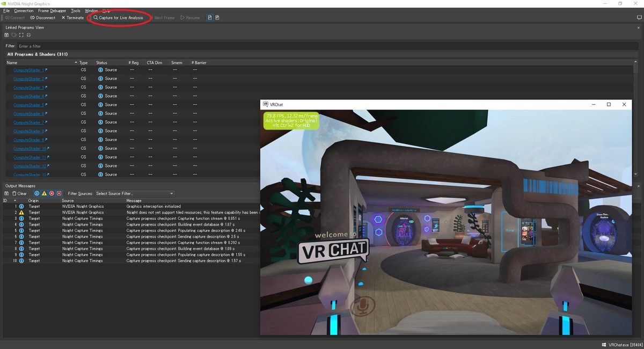Open the ComputeShader 7 link
Image resolution: width=644 pixels, height=349 pixels.
pos(28,122)
